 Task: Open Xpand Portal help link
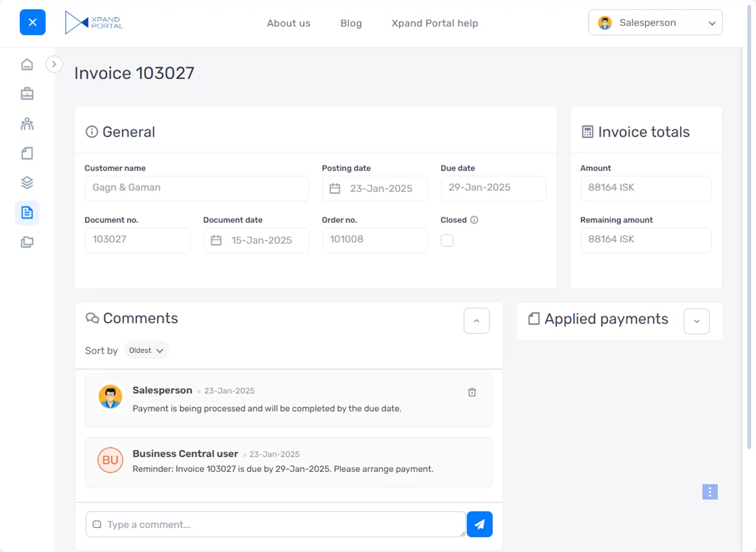pyautogui.click(x=435, y=23)
